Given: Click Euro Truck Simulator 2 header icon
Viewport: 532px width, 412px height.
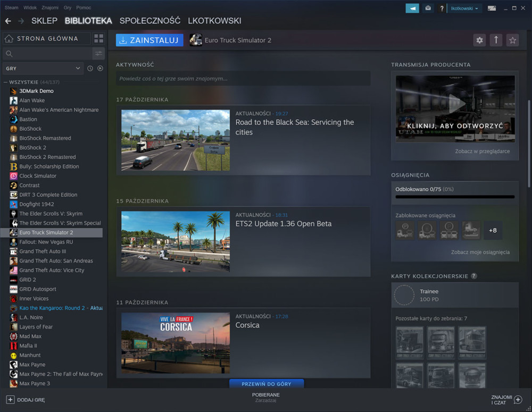Looking at the screenshot, I should click(x=196, y=40).
